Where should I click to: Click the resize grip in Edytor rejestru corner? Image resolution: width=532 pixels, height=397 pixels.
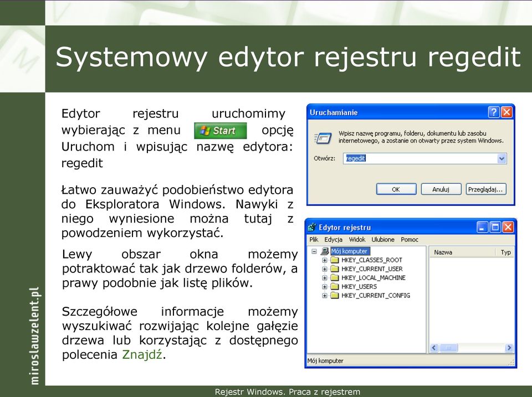(511, 363)
